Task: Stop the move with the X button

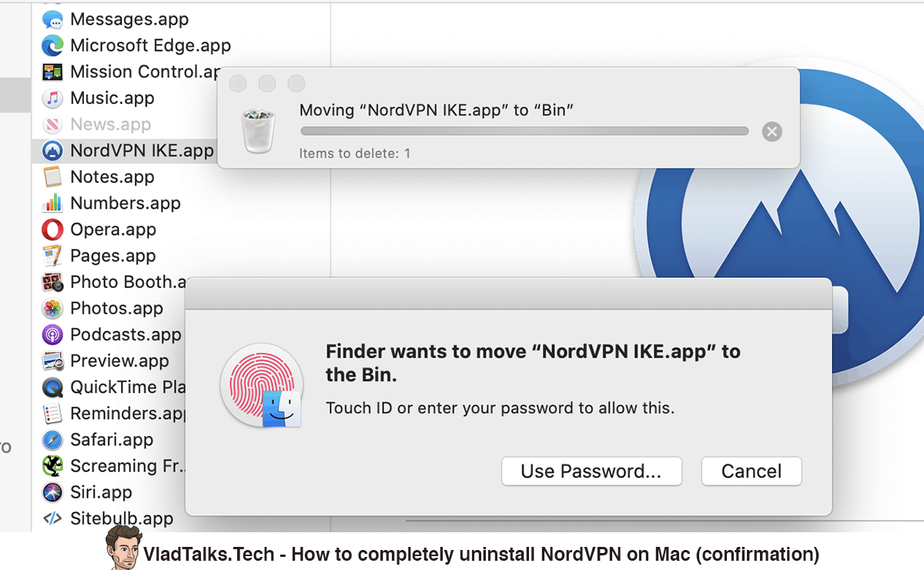Action: click(x=772, y=132)
